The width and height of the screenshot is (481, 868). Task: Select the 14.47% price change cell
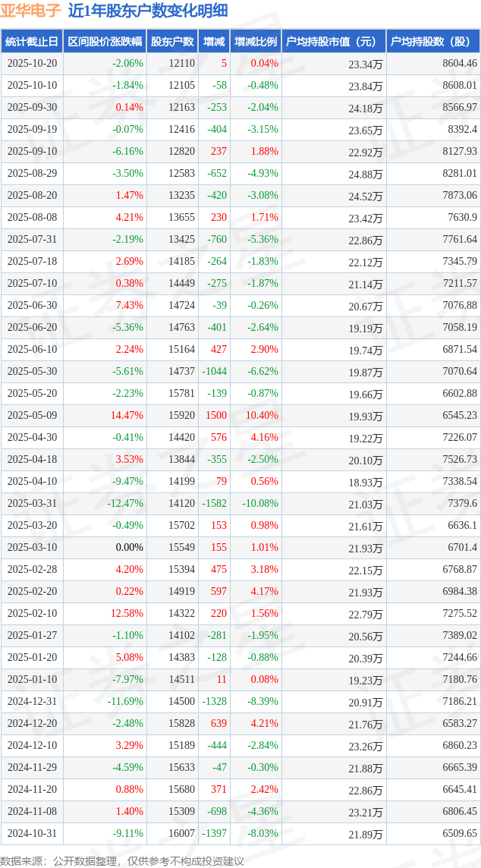(127, 416)
